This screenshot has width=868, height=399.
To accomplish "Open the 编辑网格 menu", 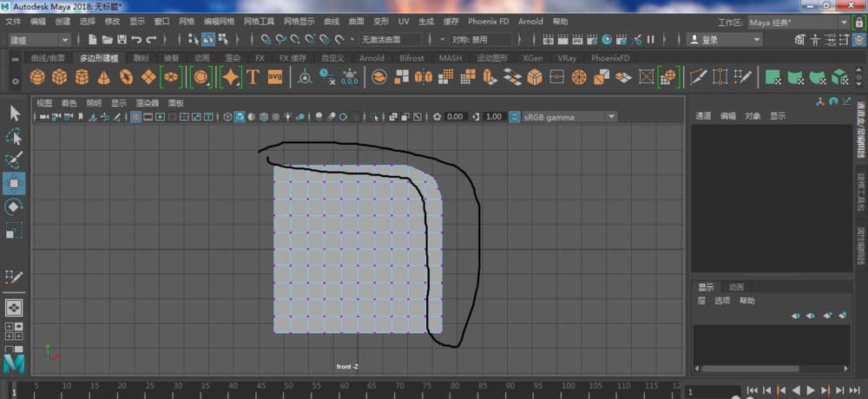I will 219,21.
